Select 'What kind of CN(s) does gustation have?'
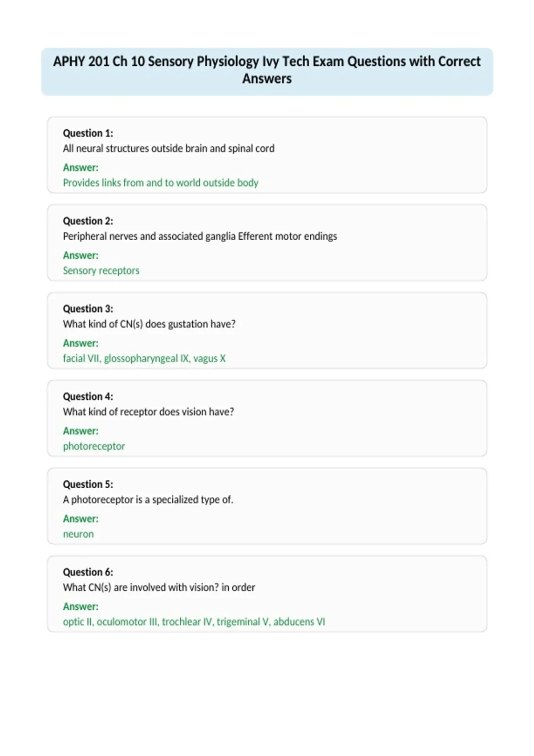The image size is (534, 756). click(149, 324)
